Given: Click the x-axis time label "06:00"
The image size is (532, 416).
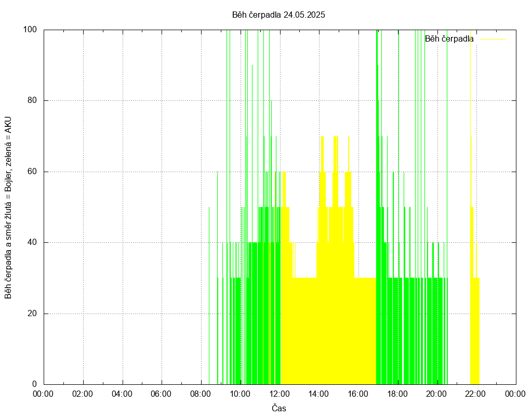Looking at the screenshot, I should coord(161,394).
